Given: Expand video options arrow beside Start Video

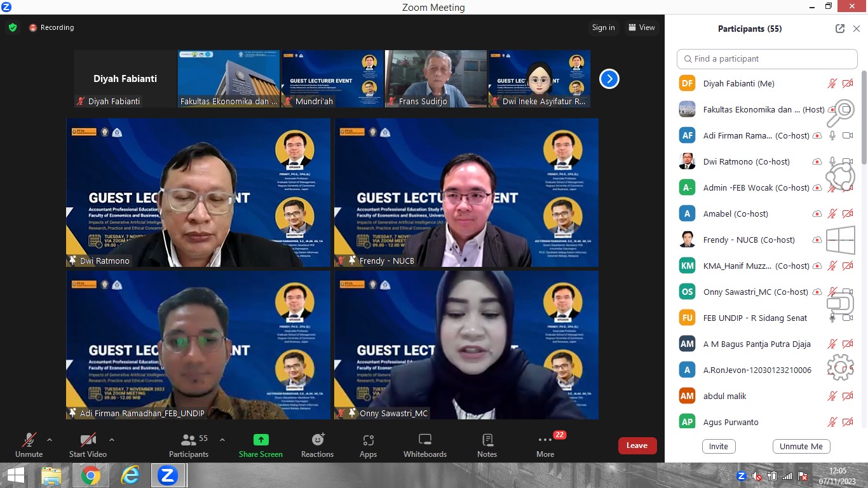Looking at the screenshot, I should tap(112, 440).
